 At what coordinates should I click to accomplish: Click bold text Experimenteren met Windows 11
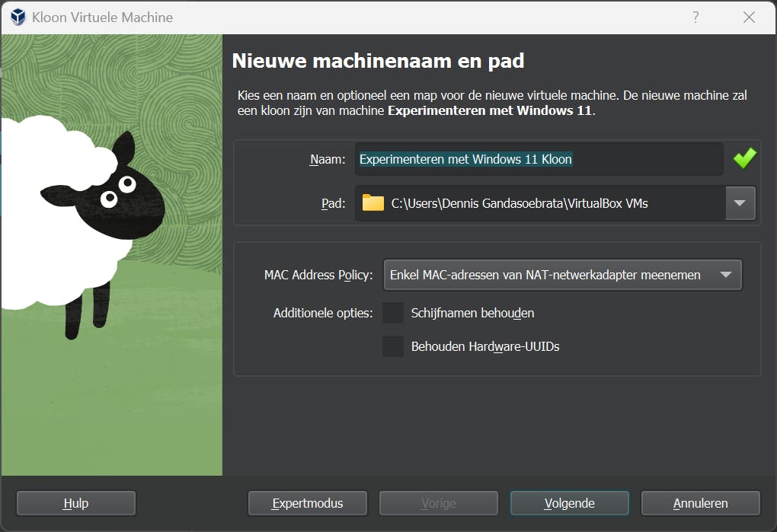(x=490, y=110)
